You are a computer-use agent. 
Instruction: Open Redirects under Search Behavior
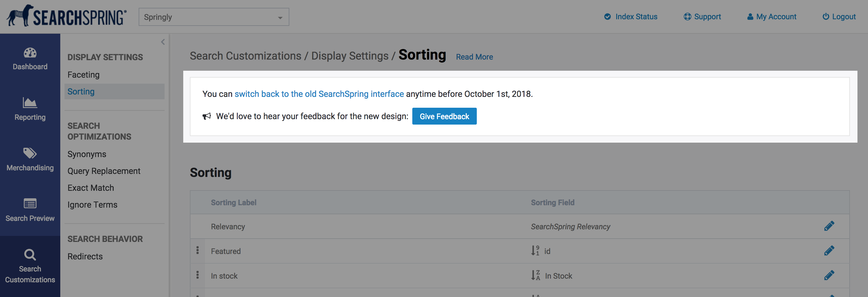85,256
